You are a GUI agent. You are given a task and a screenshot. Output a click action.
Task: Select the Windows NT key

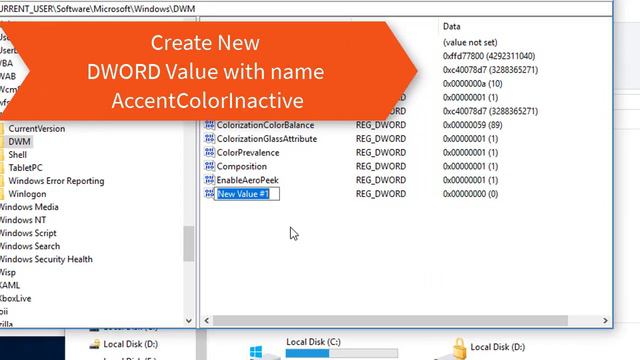pos(23,220)
